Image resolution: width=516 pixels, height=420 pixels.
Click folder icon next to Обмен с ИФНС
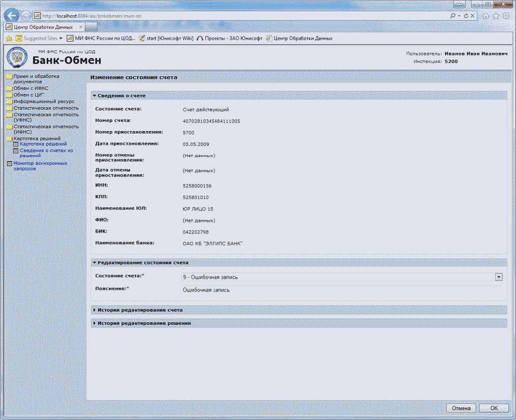click(x=9, y=88)
